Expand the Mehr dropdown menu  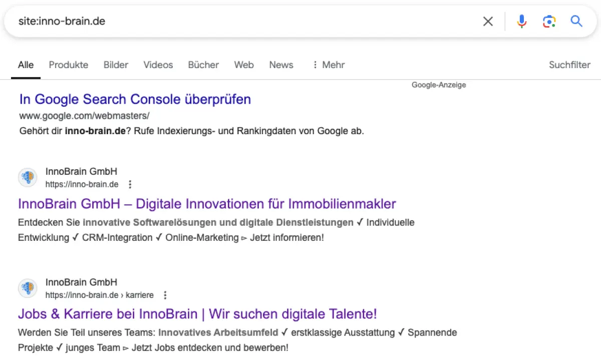click(x=328, y=65)
